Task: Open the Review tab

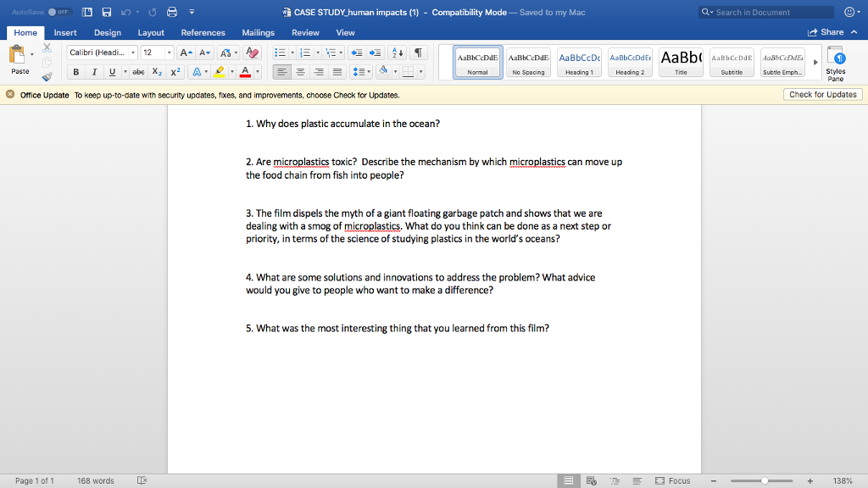Action: point(305,33)
